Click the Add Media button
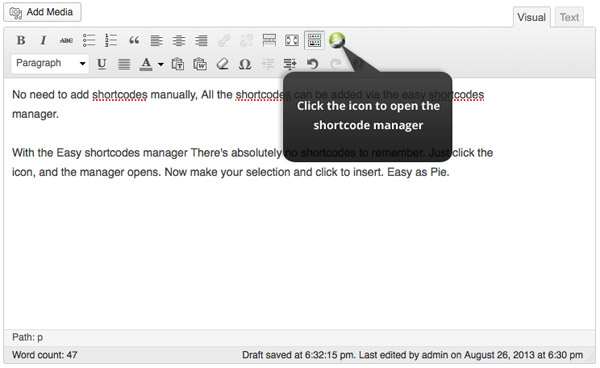This screenshot has height=368, width=600. pos(42,12)
